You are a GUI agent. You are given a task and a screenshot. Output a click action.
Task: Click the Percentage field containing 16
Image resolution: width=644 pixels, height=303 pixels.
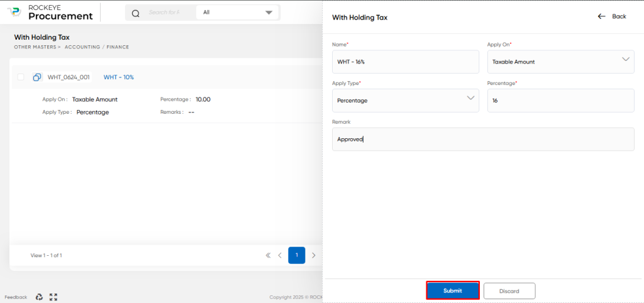tap(560, 101)
